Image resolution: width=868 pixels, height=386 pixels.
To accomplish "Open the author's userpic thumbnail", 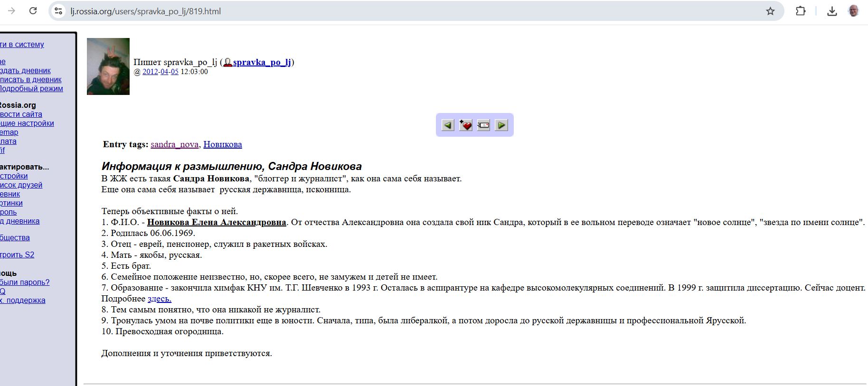I will 108,66.
